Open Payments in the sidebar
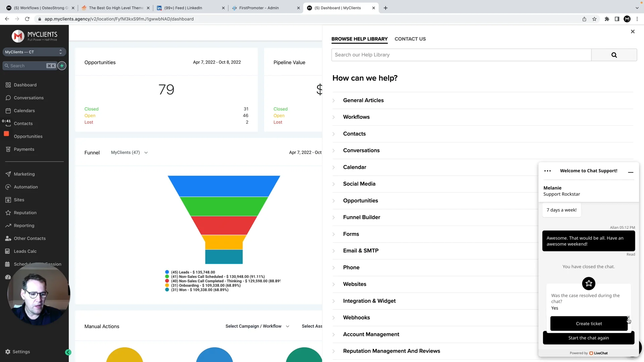644x362 pixels. coord(24,149)
